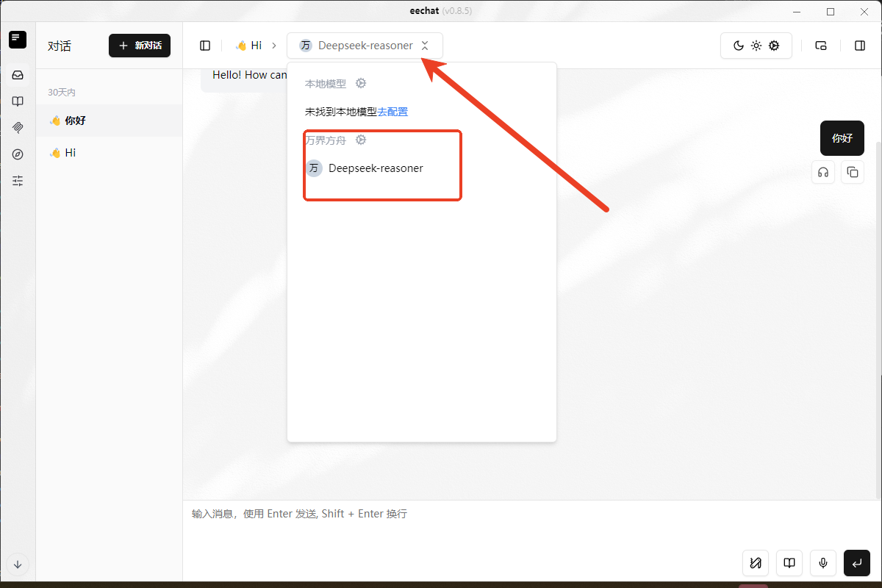Collapse the conversation list panel toggle

205,46
